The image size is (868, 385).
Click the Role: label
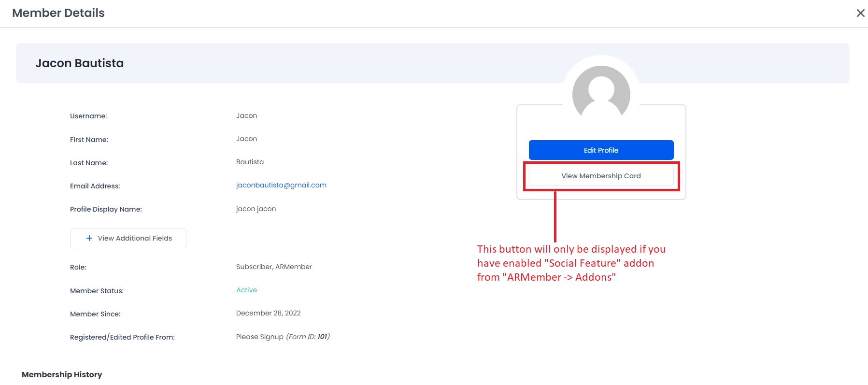pyautogui.click(x=78, y=267)
